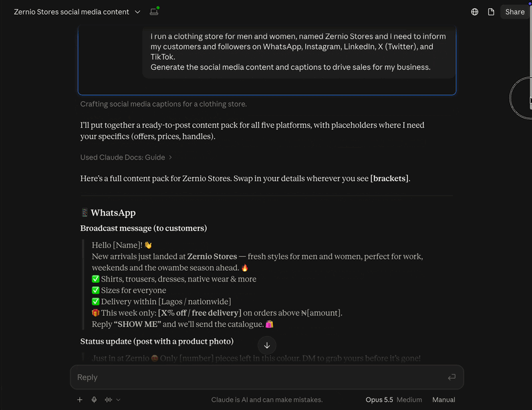Open the Opus 5.5 model selector
Image resolution: width=532 pixels, height=410 pixels.
[x=394, y=400]
